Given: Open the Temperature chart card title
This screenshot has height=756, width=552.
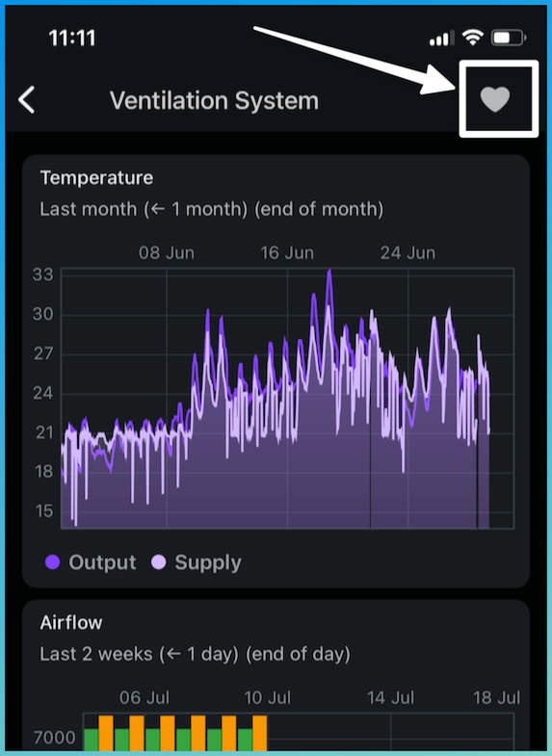Looking at the screenshot, I should click(96, 178).
